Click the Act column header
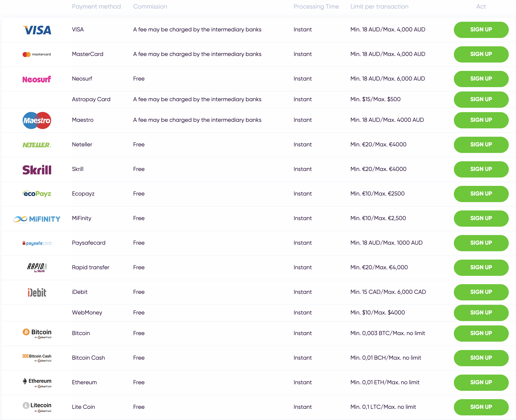 481,7
